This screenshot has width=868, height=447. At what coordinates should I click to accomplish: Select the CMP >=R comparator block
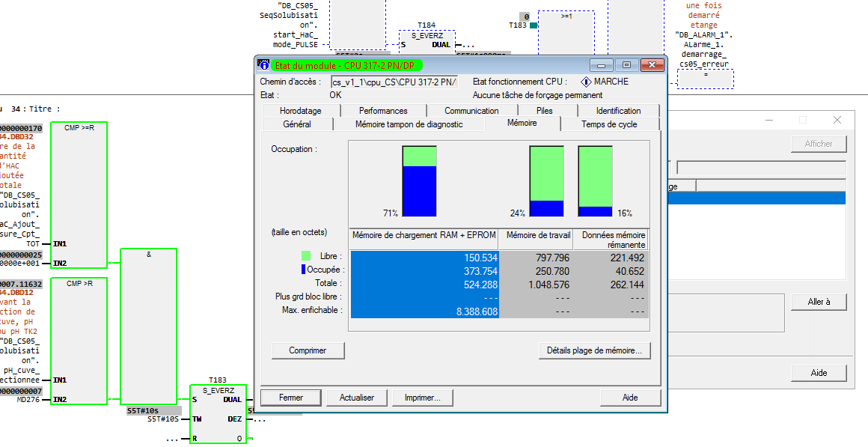(x=79, y=195)
